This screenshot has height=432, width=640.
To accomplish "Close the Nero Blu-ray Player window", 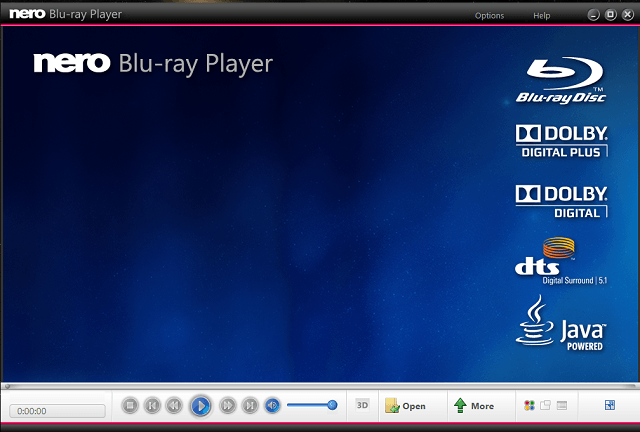I will (628, 15).
